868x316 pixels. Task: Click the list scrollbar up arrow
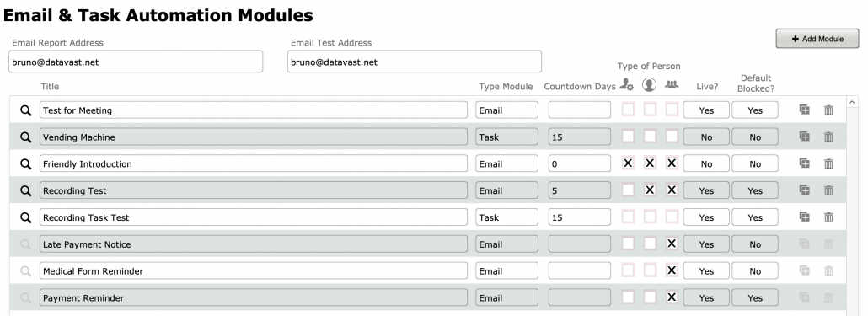853,102
